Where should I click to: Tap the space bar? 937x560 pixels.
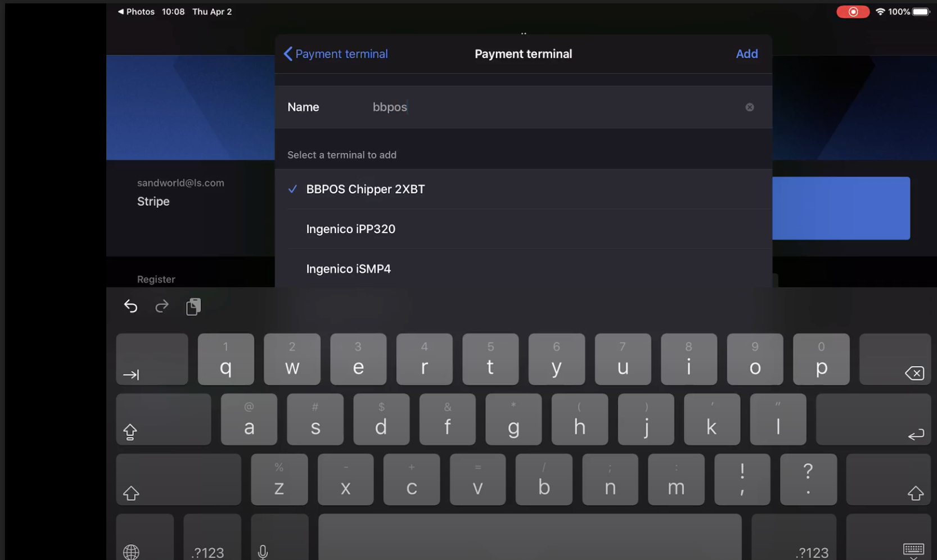tap(530, 537)
